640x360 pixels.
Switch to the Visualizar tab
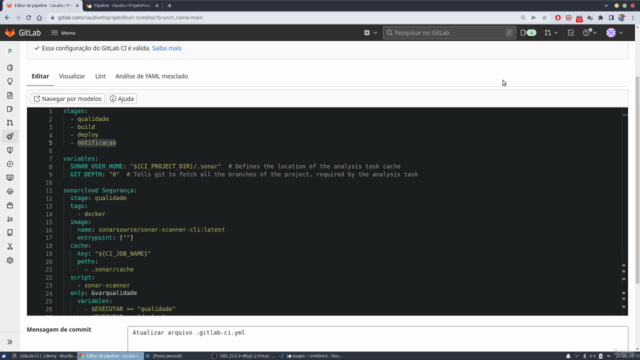click(x=72, y=76)
